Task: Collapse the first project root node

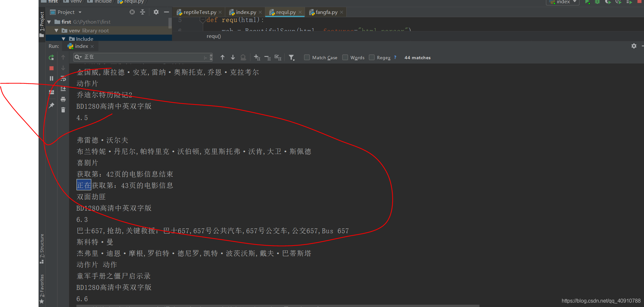Action: coord(49,22)
